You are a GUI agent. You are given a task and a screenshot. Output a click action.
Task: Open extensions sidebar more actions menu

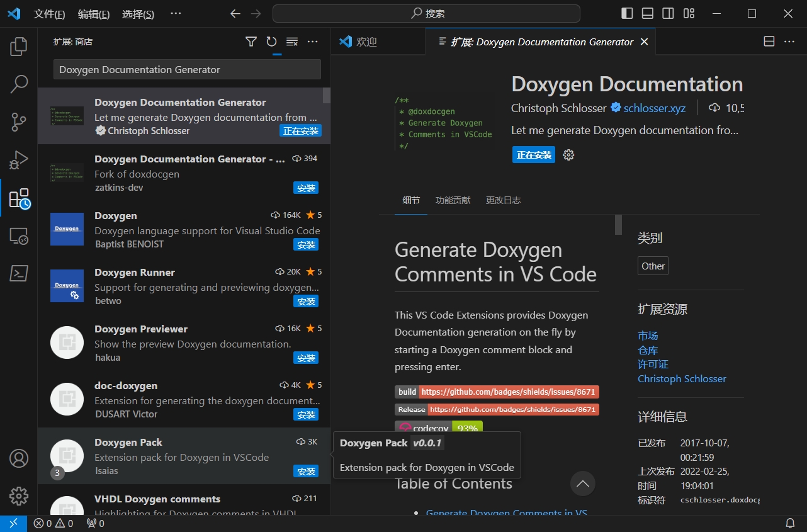[x=313, y=42]
